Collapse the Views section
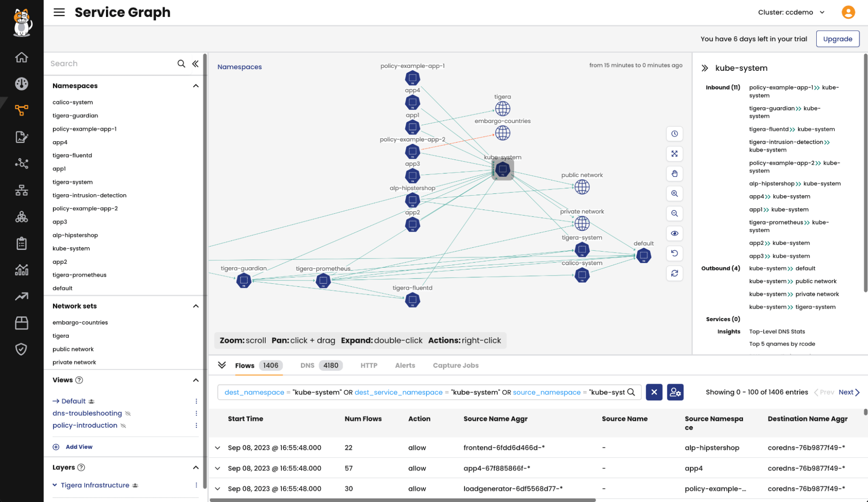Screen dimensions: 868x502 pyautogui.click(x=196, y=380)
